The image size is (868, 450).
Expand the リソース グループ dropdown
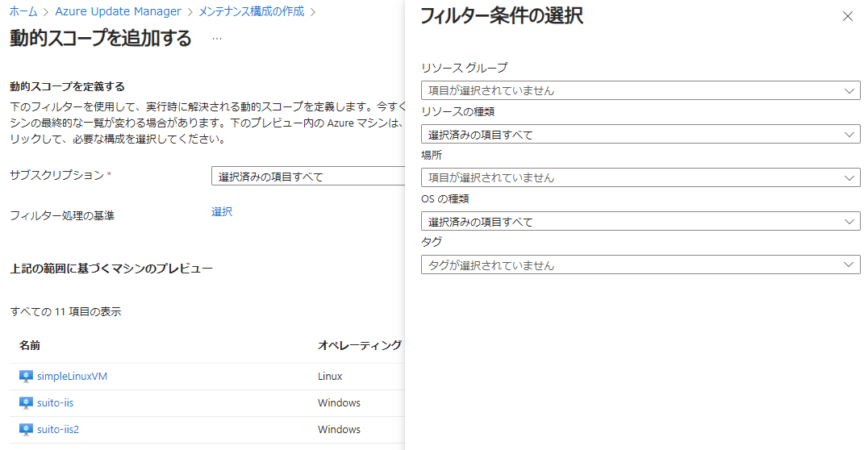click(x=640, y=91)
